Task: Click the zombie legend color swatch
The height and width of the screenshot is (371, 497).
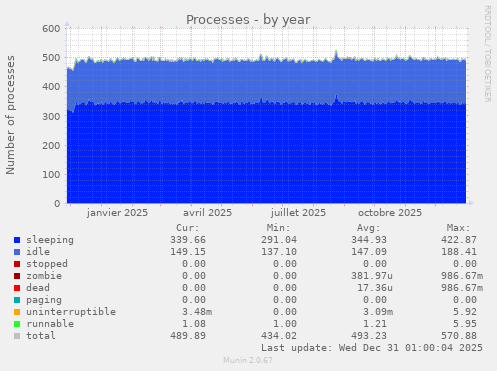Action: [17, 276]
